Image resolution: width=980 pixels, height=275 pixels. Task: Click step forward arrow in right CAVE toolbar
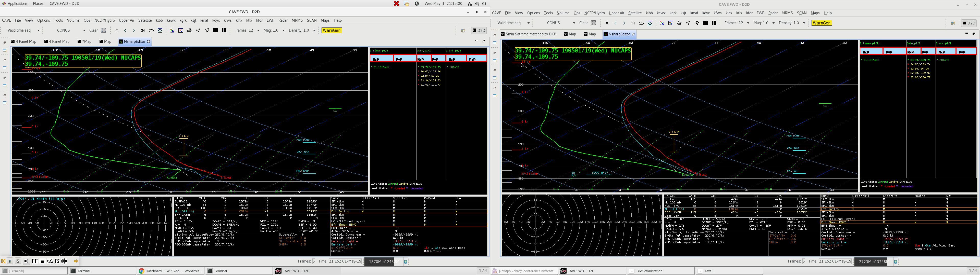624,23
